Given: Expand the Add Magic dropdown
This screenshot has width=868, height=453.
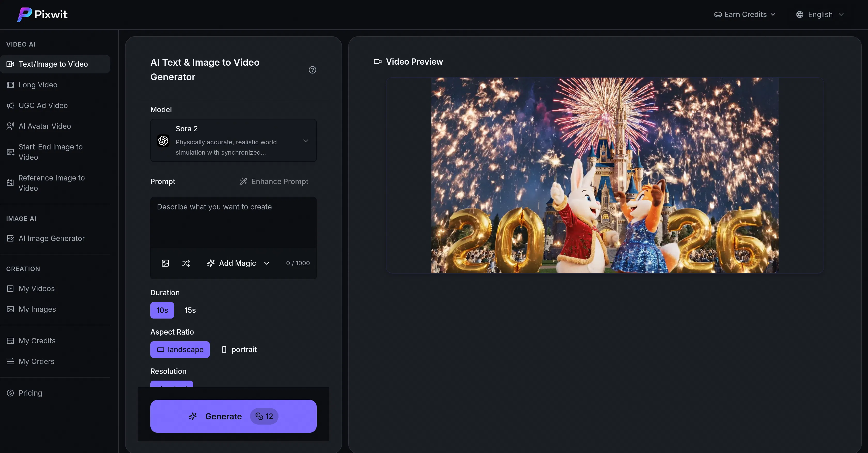Looking at the screenshot, I should tap(267, 263).
